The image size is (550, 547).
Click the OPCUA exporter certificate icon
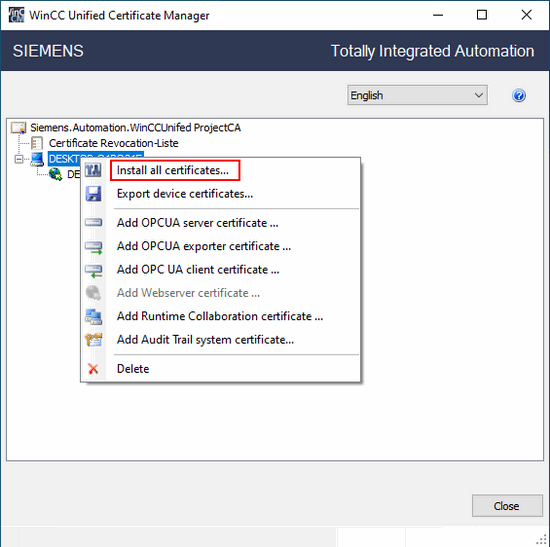click(93, 247)
